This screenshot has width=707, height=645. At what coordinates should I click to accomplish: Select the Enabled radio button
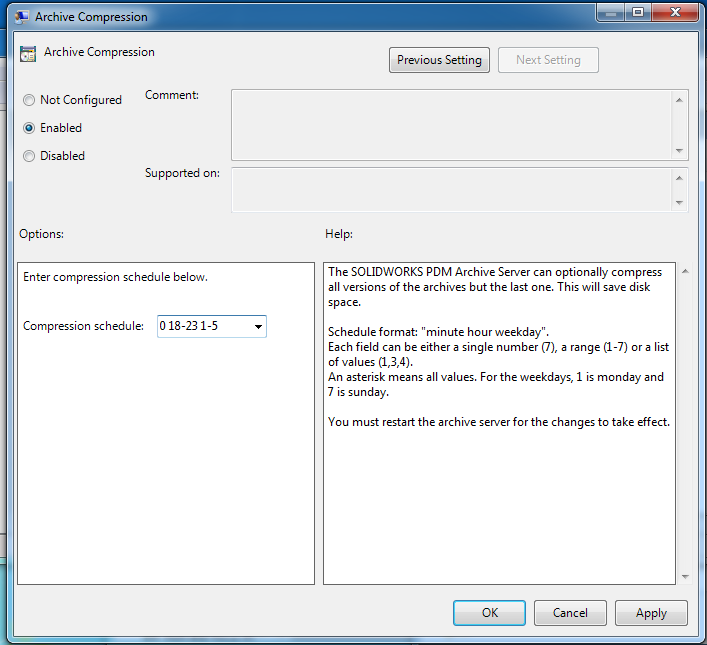30,128
